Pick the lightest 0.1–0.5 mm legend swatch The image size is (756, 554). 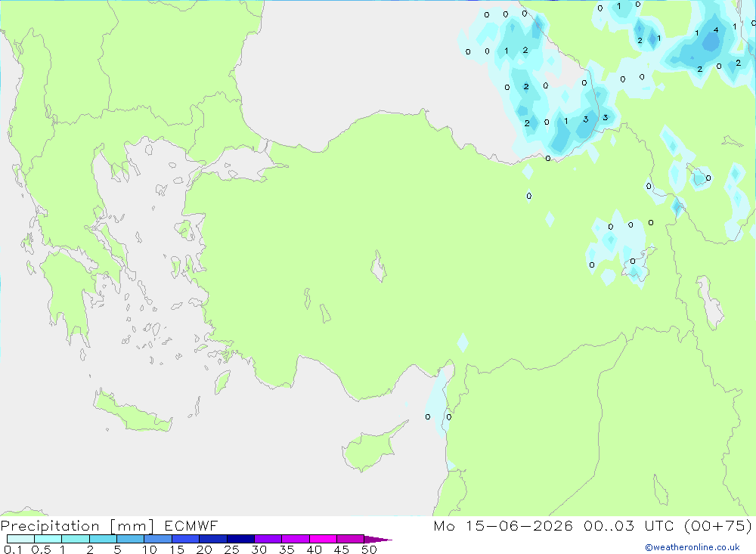20,539
